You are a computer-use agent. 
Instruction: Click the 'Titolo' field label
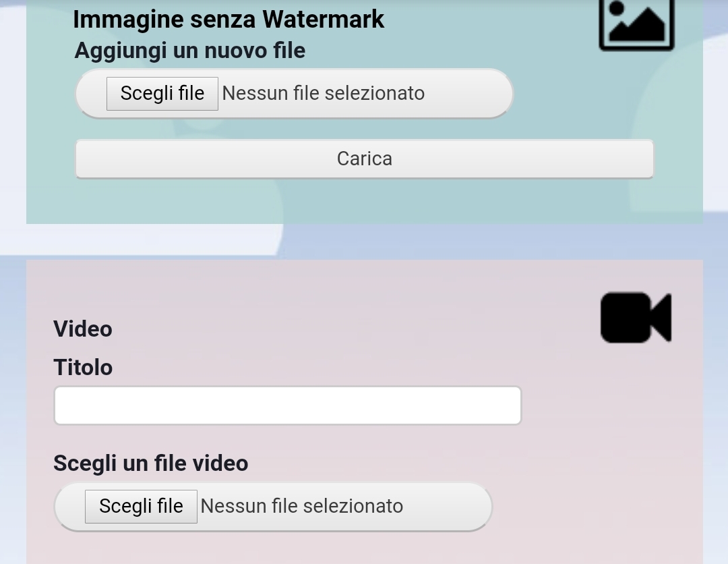83,368
